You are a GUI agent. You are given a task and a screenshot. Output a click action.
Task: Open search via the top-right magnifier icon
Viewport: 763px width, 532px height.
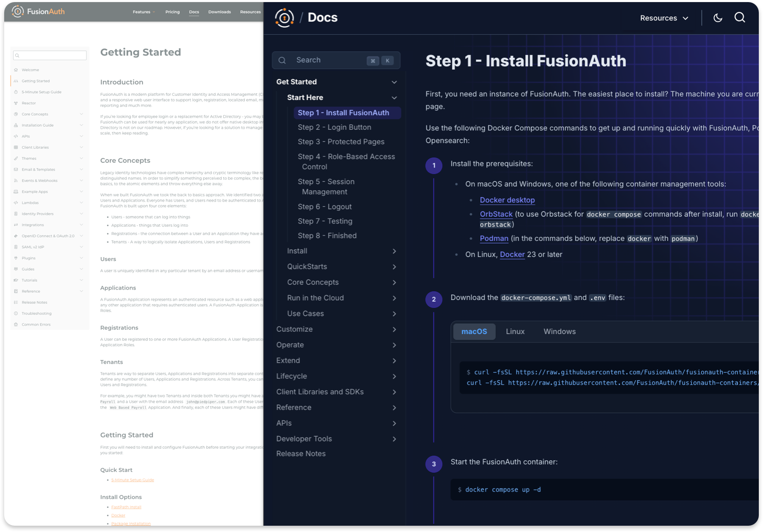pyautogui.click(x=740, y=18)
